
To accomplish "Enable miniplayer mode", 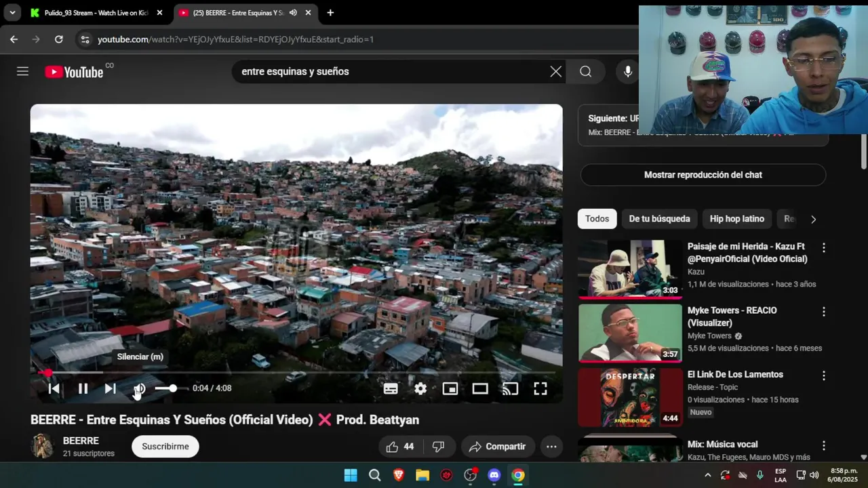I will pyautogui.click(x=450, y=388).
